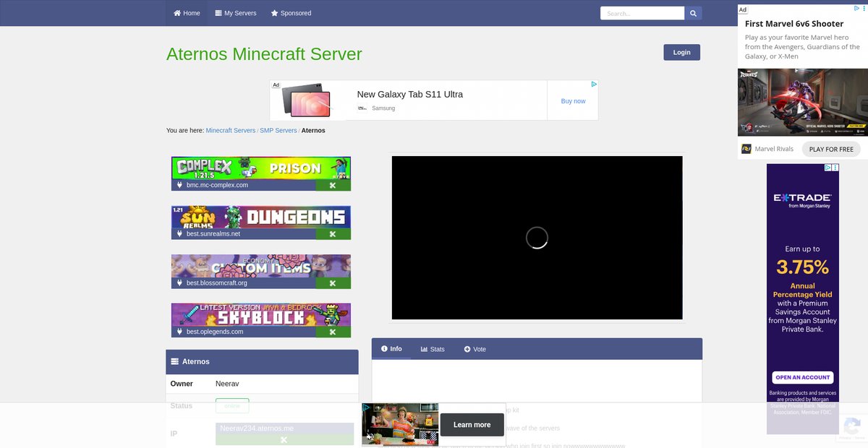Open the New Galaxy Tab S11 Ultra ad title
Image resolution: width=868 pixels, height=448 pixels.
409,95
